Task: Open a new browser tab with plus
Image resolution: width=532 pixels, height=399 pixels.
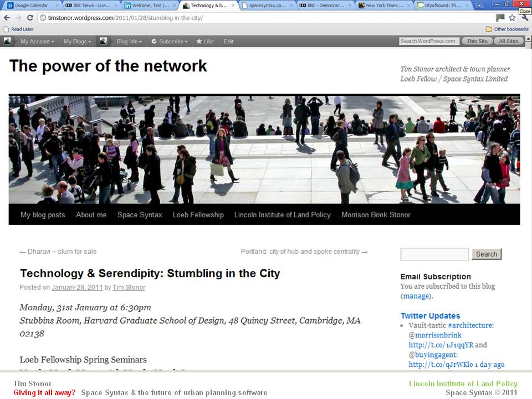Action: (x=478, y=5)
